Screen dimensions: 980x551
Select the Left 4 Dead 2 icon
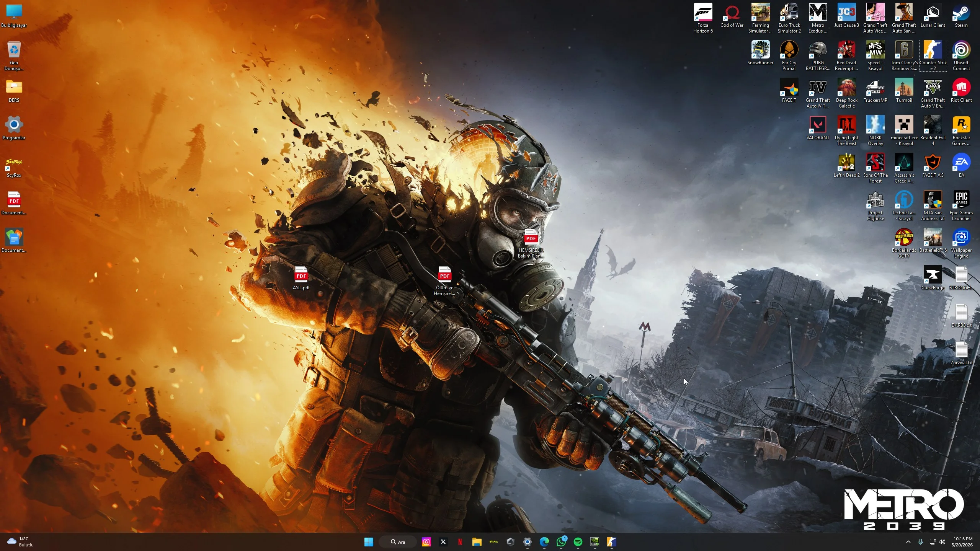pyautogui.click(x=846, y=165)
